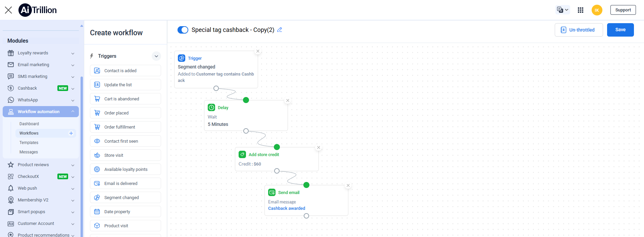Image resolution: width=644 pixels, height=237 pixels.
Task: Click the Send email node output connector
Action: pos(306,216)
